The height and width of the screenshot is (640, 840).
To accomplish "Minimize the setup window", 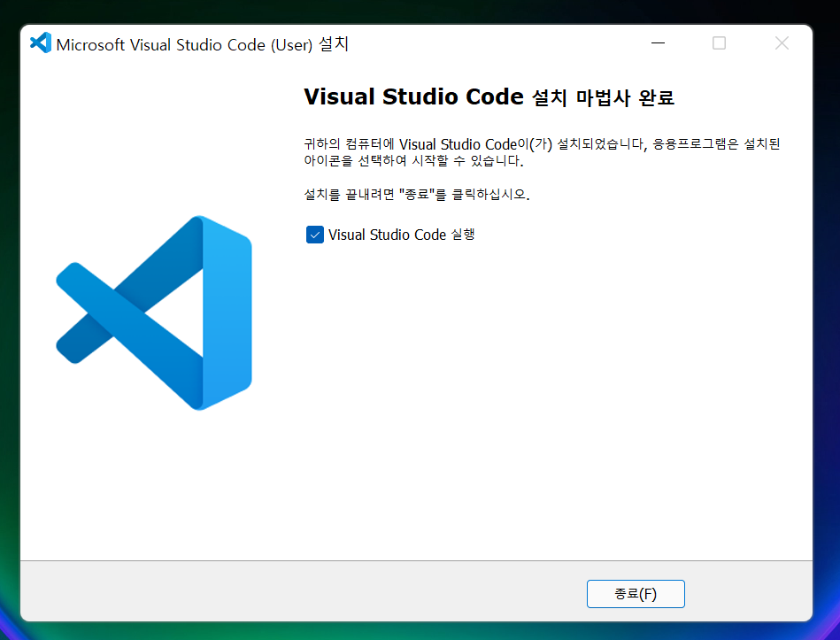I will pyautogui.click(x=658, y=42).
